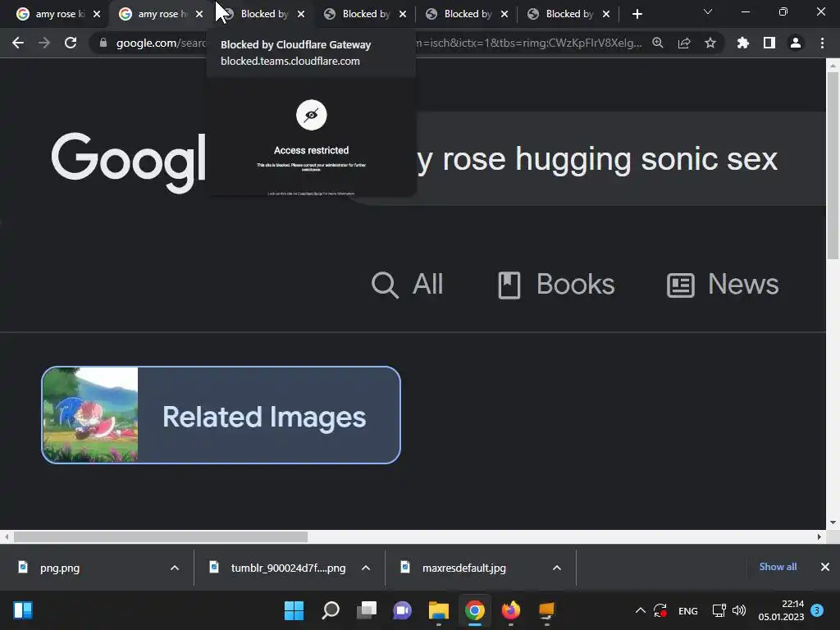This screenshot has width=840, height=630.
Task: Expand options for tumblr_900024d7f download
Action: coord(366,568)
